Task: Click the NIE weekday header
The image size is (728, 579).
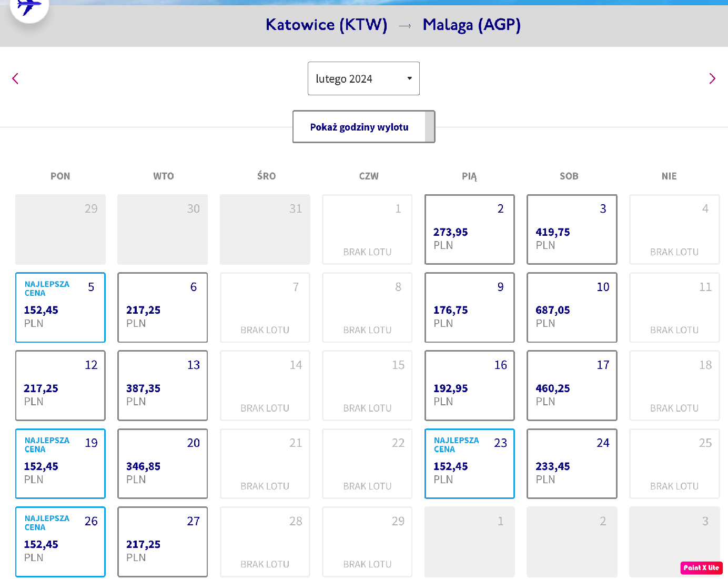Action: pyautogui.click(x=669, y=176)
